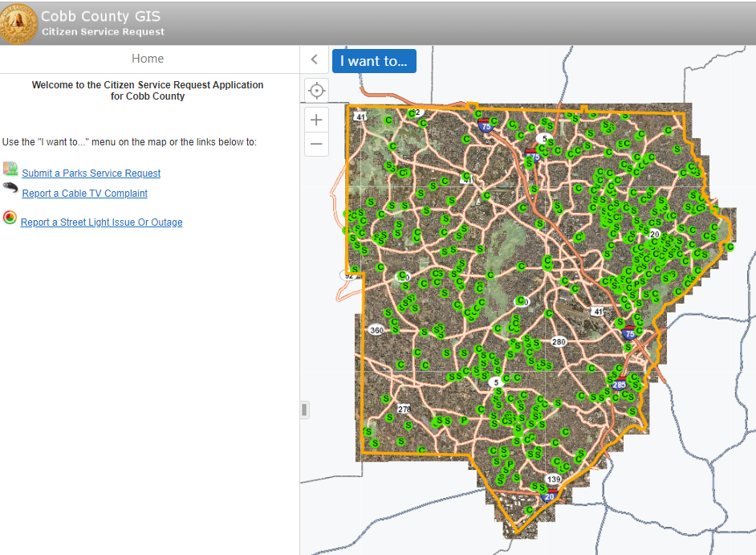Image resolution: width=756 pixels, height=555 pixels.
Task: Open the "I want to..." menu
Action: coord(374,60)
